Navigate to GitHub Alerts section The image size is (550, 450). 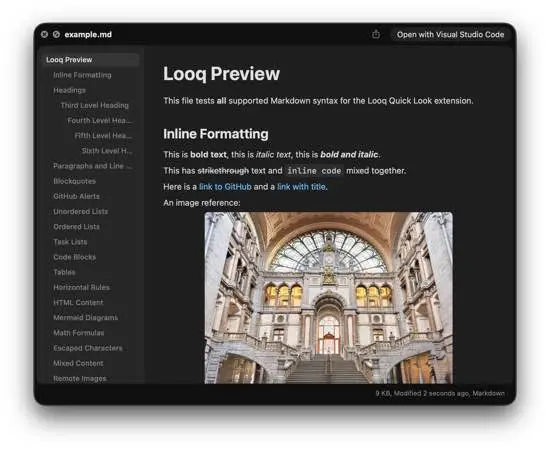76,196
